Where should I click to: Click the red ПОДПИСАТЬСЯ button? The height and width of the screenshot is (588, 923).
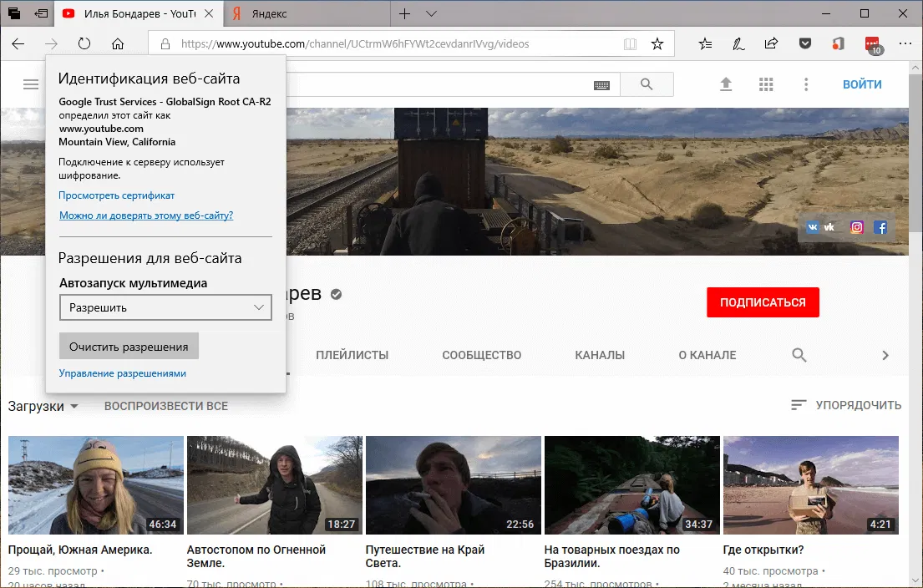pos(763,302)
